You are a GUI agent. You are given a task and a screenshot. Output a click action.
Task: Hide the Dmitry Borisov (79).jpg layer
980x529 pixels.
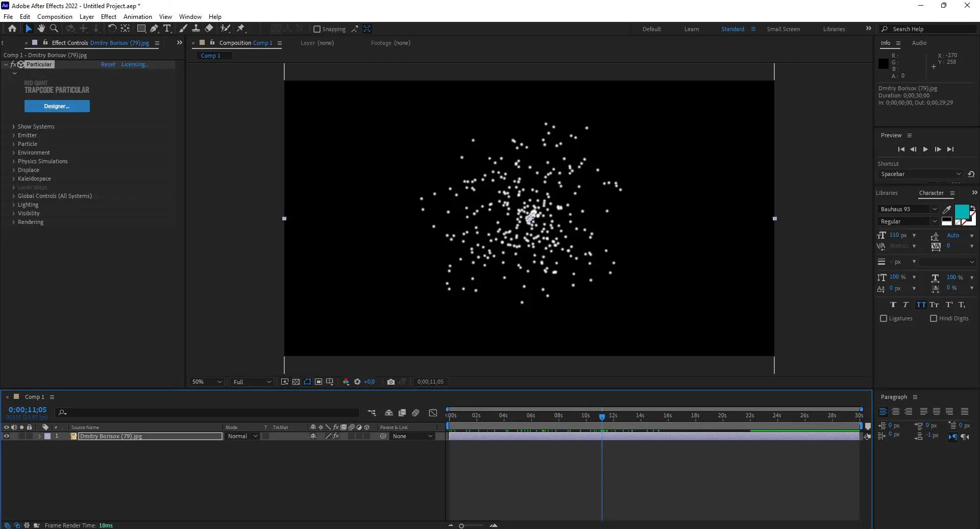(x=7, y=436)
